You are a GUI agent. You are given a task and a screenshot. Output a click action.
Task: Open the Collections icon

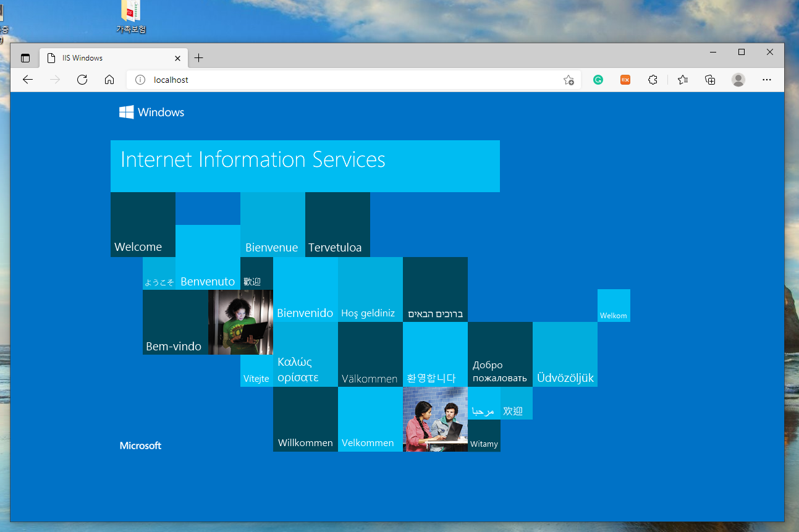[710, 80]
